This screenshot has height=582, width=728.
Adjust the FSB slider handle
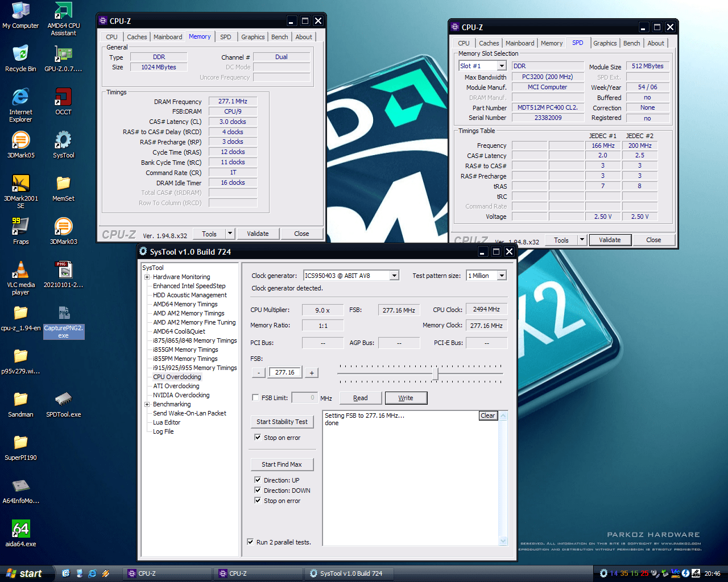pyautogui.click(x=435, y=373)
